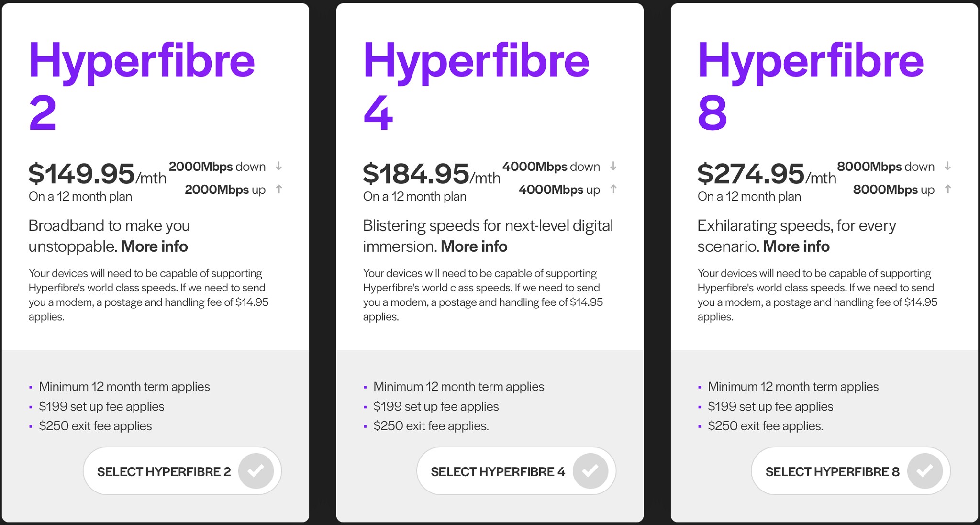This screenshot has height=525, width=980.
Task: Toggle the checkmark circle for Hyperfibre 8
Action: (x=925, y=471)
